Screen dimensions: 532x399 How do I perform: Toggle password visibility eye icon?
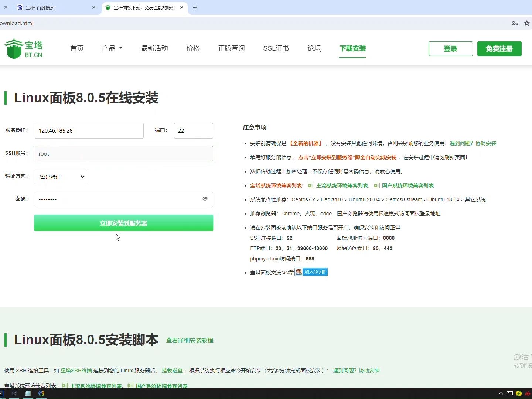tap(205, 199)
